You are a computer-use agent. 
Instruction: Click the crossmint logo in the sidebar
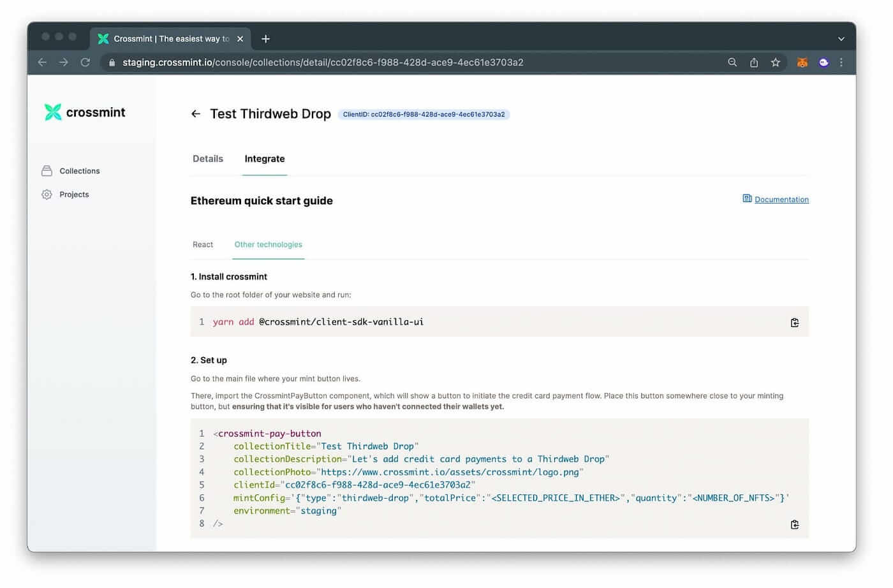85,112
